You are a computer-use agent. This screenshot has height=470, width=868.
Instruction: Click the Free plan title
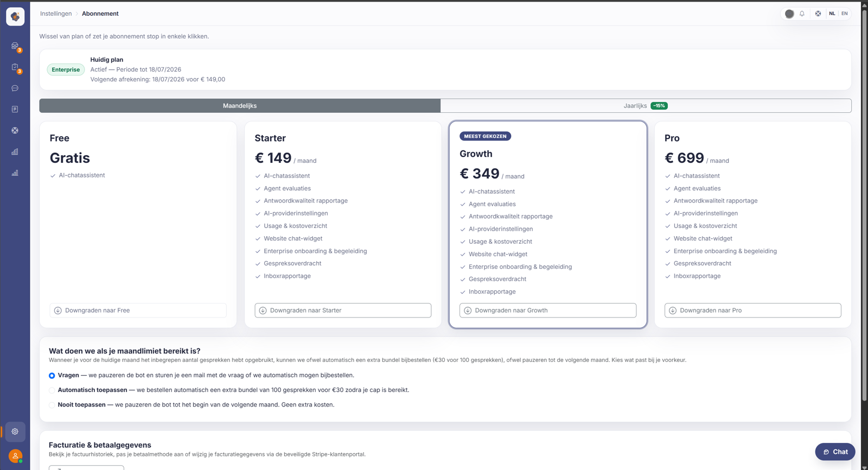(x=60, y=138)
